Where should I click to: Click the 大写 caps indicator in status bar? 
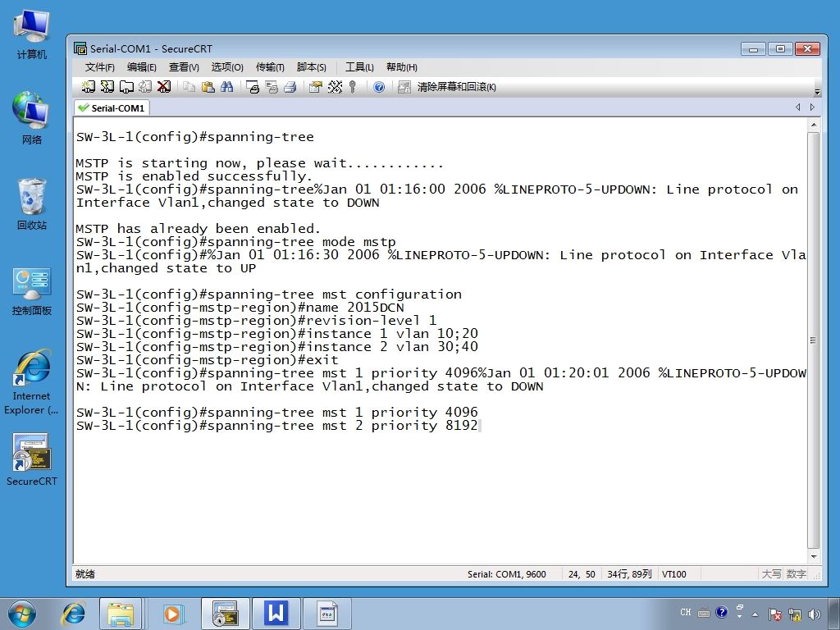pos(771,573)
